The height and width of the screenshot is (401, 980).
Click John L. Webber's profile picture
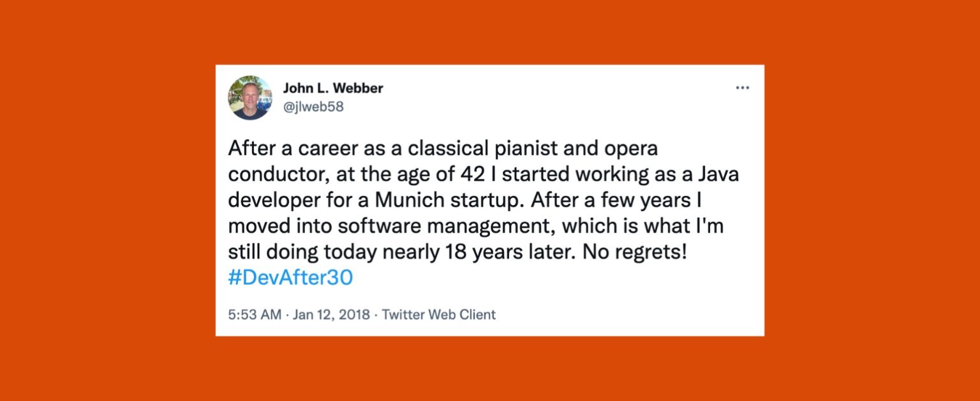pyautogui.click(x=250, y=96)
